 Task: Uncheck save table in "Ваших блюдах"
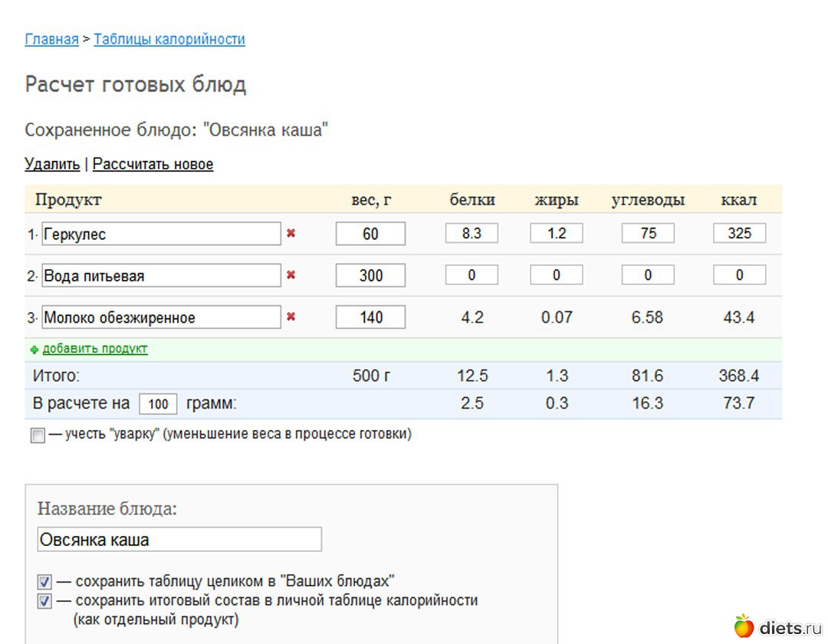tap(44, 582)
